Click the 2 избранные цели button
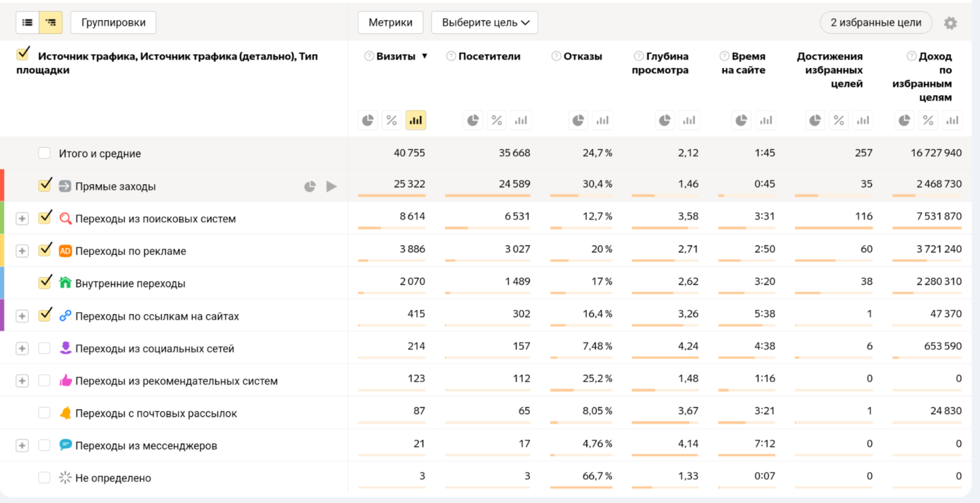980x503 pixels. click(x=875, y=23)
